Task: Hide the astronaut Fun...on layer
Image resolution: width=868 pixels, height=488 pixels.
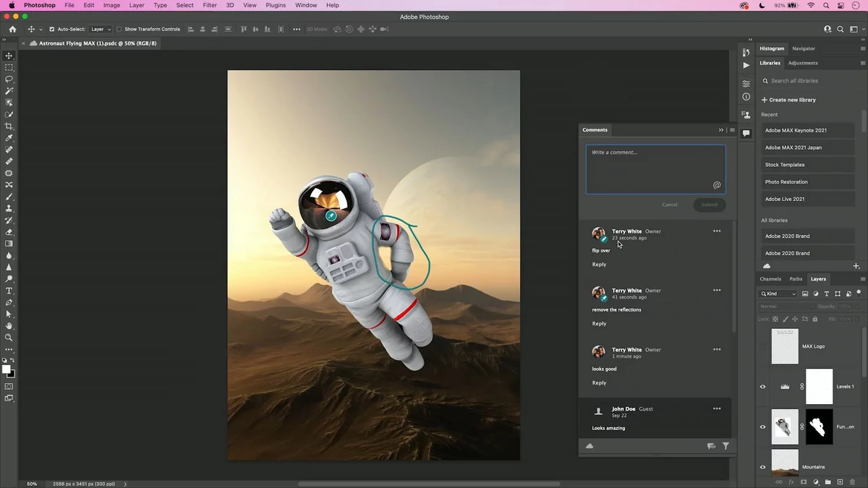Action: 762,427
